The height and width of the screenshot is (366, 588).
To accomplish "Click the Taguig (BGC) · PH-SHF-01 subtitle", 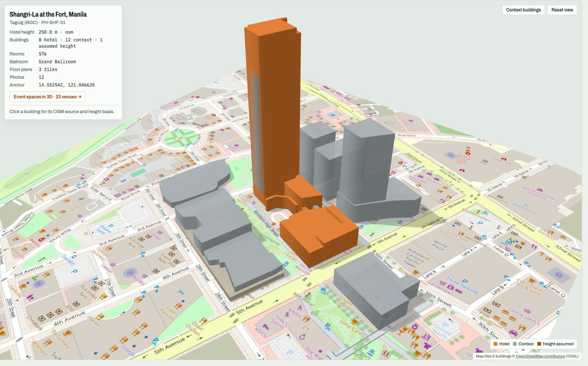I will click(39, 23).
